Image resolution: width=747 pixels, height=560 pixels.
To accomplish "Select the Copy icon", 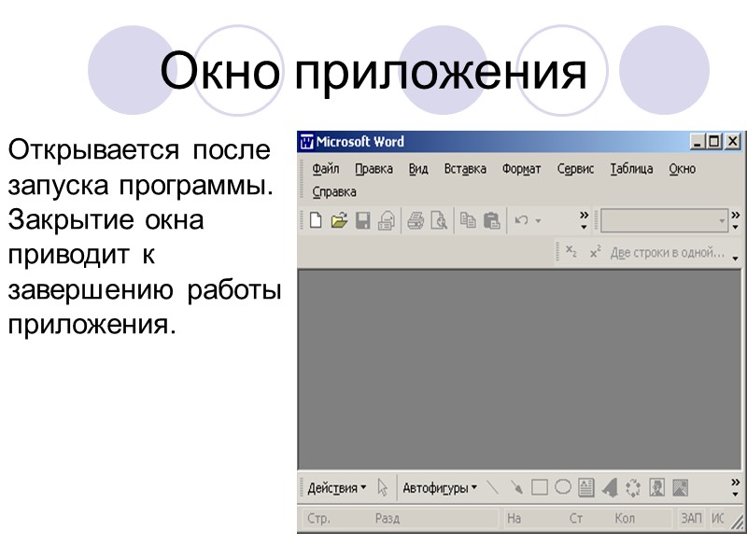I will [469, 218].
